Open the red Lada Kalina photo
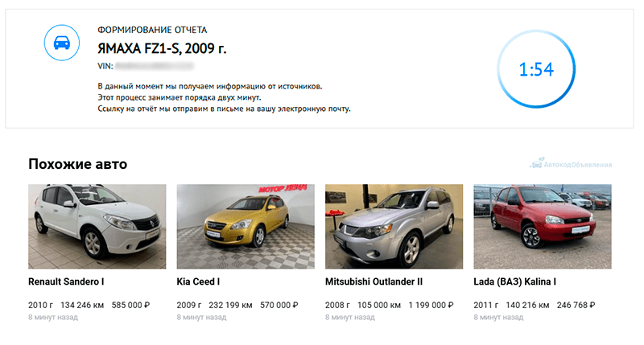 (543, 227)
